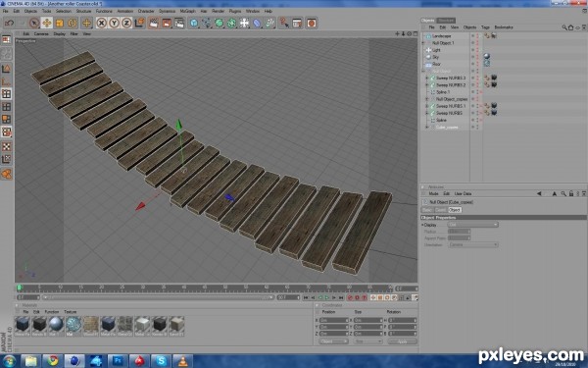588x368 pixels.
Task: Toggle visibility dots for Floor object
Action: pyautogui.click(x=478, y=64)
